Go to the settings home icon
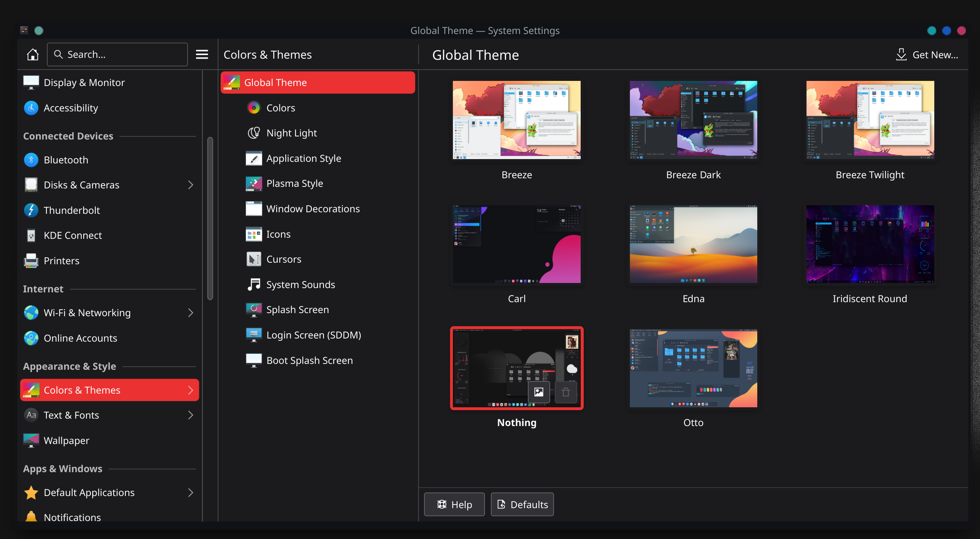The width and height of the screenshot is (980, 539). pos(33,54)
